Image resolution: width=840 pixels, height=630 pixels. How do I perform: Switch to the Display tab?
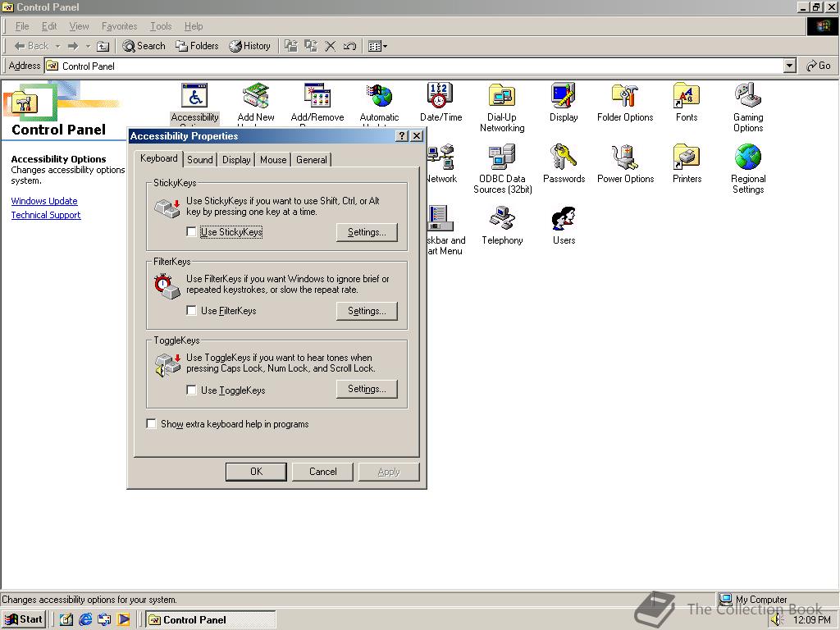click(x=236, y=160)
